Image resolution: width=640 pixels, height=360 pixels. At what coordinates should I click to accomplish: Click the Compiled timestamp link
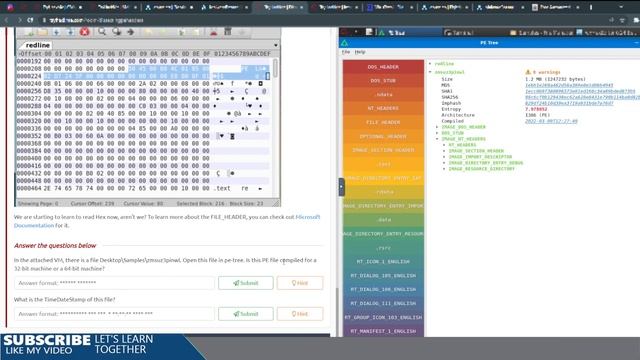pyautogui.click(x=551, y=121)
